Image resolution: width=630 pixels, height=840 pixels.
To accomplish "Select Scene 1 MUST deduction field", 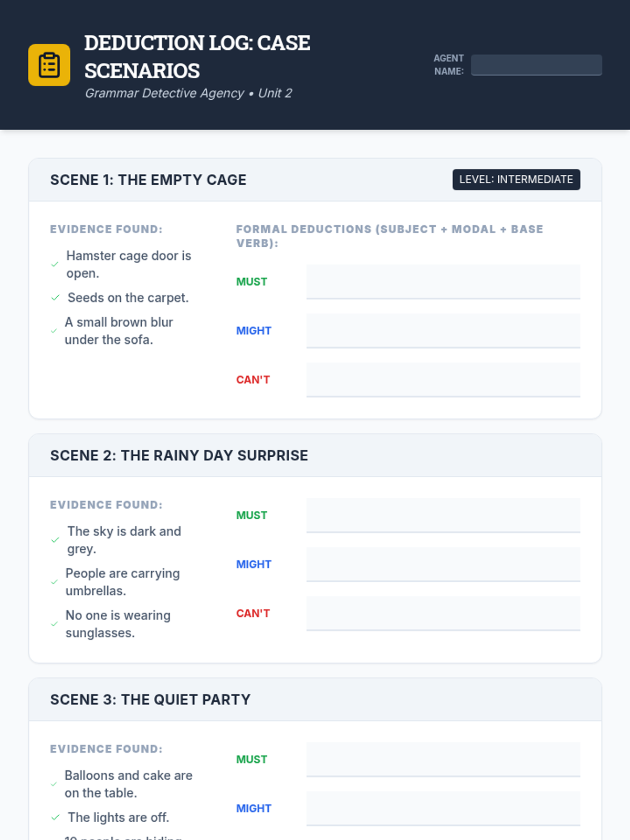I will (443, 282).
